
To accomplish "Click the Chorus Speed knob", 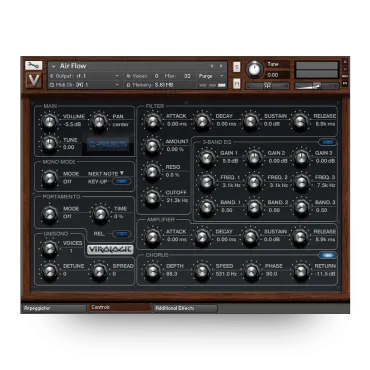I will pyautogui.click(x=202, y=271).
